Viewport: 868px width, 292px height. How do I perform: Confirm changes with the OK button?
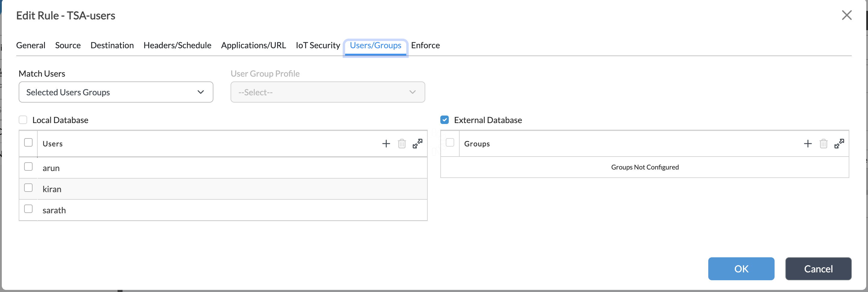point(741,269)
